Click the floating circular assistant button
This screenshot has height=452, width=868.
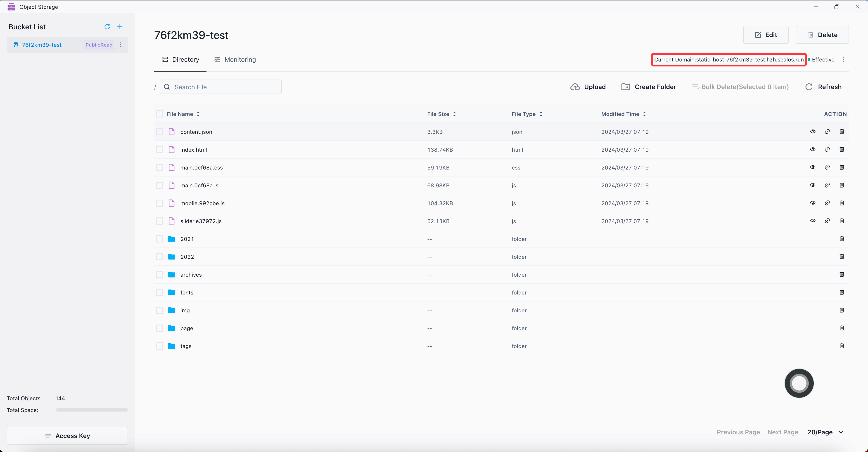[799, 383]
